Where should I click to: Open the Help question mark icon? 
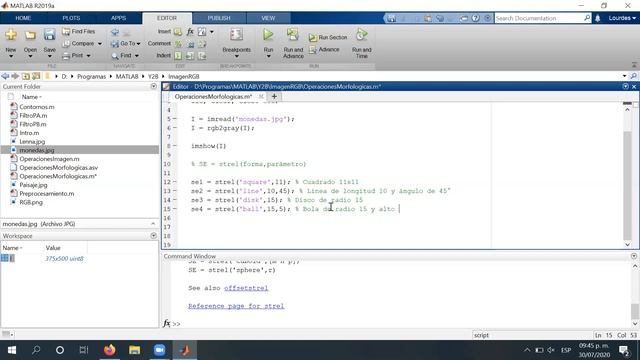476,18
